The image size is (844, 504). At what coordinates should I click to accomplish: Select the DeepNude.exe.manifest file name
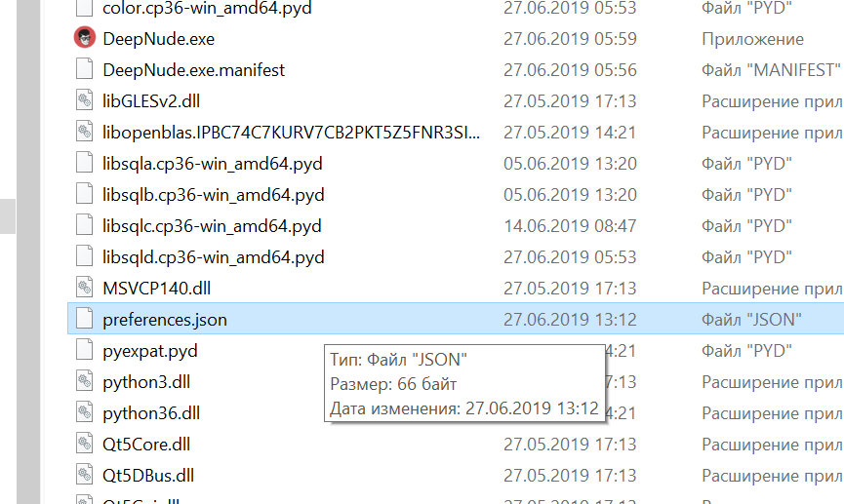[194, 70]
